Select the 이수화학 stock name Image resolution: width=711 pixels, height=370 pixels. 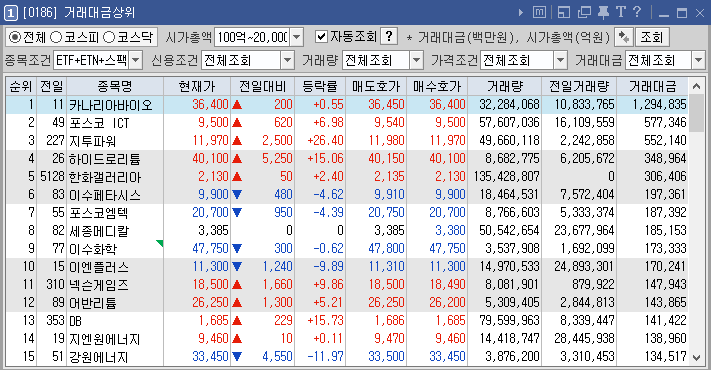pyautogui.click(x=93, y=249)
